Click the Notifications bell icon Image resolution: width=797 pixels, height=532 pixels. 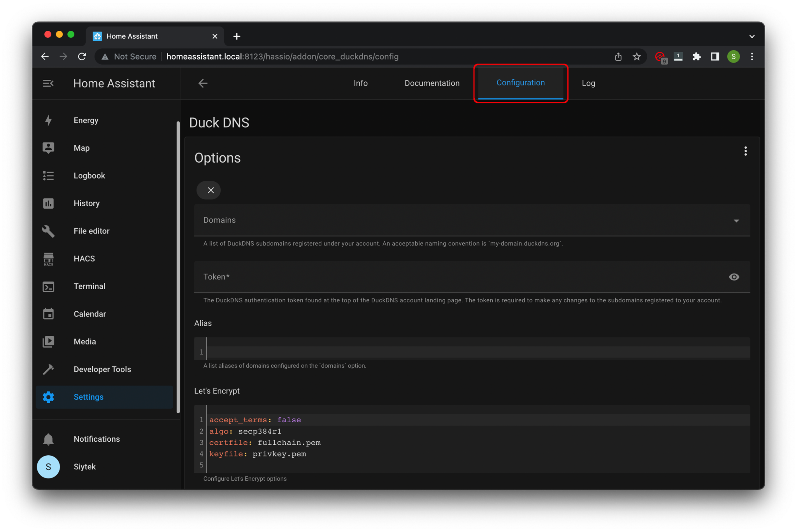(x=48, y=439)
